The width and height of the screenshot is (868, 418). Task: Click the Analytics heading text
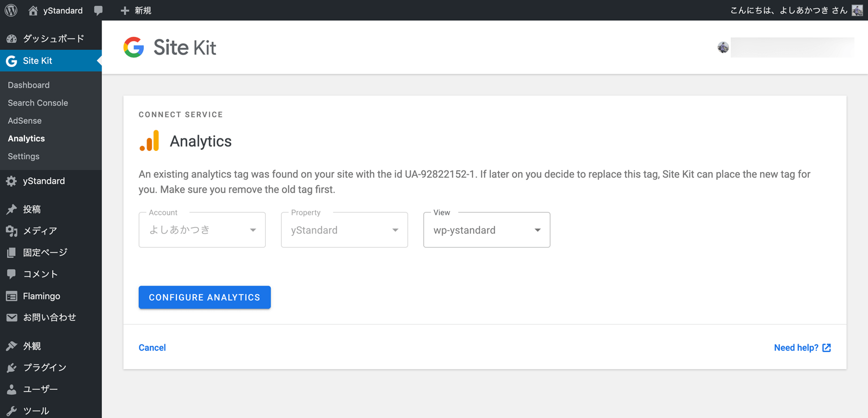click(x=201, y=141)
